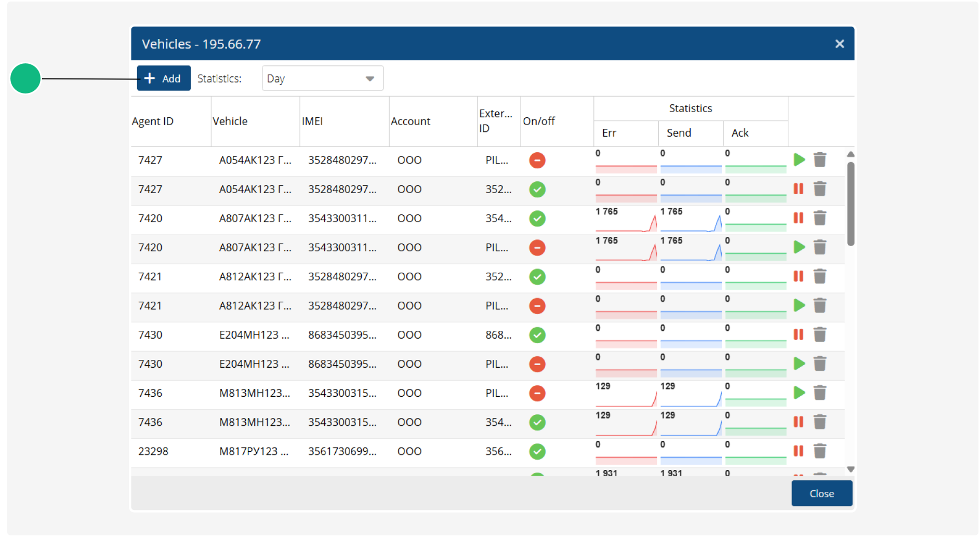Viewport: 980px width, 537px height.
Task: Select external ID cell 356...
Action: point(499,451)
